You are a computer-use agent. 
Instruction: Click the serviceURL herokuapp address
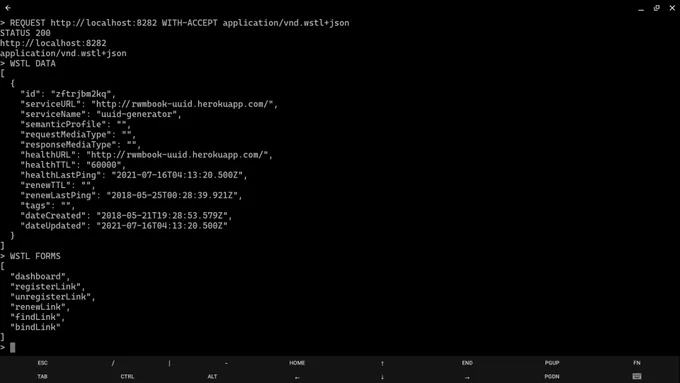(182, 104)
